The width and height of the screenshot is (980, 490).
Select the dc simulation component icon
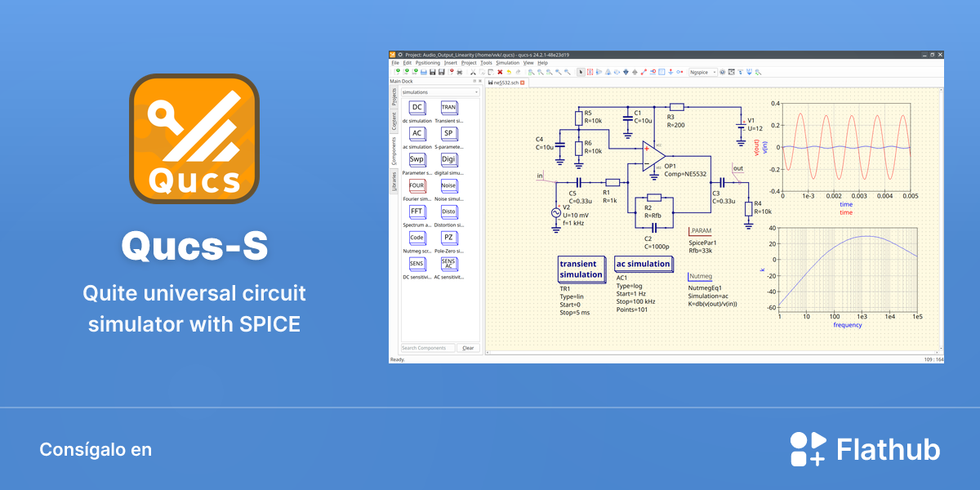(417, 108)
